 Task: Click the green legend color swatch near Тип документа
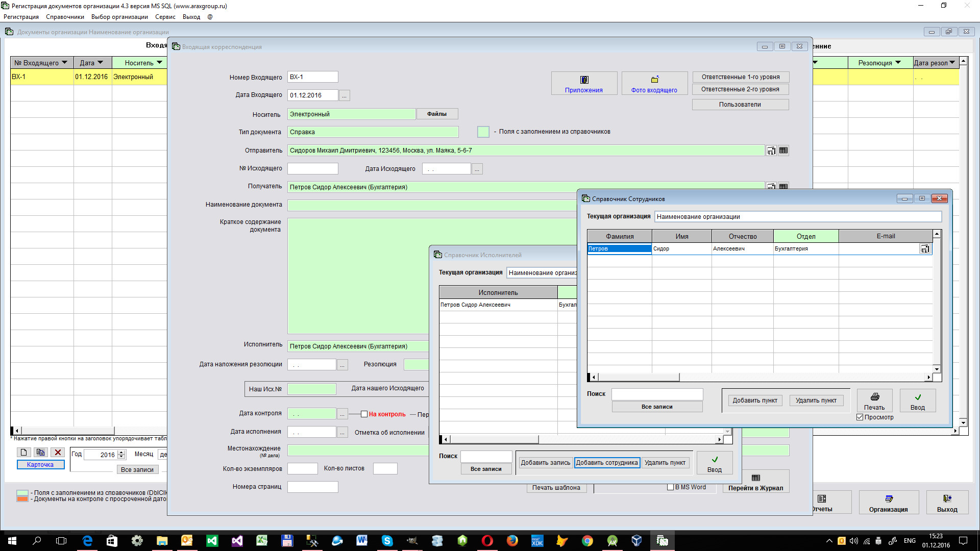[x=483, y=132]
